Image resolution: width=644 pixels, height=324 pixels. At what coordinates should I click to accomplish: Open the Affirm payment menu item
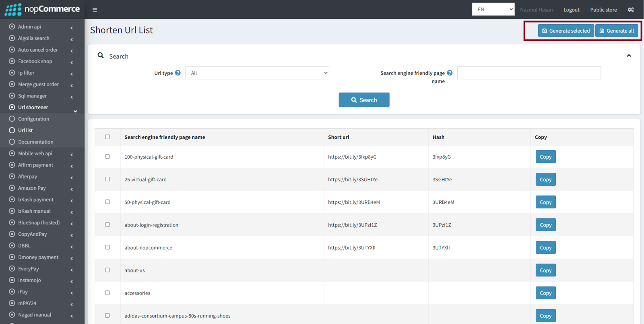(x=35, y=165)
